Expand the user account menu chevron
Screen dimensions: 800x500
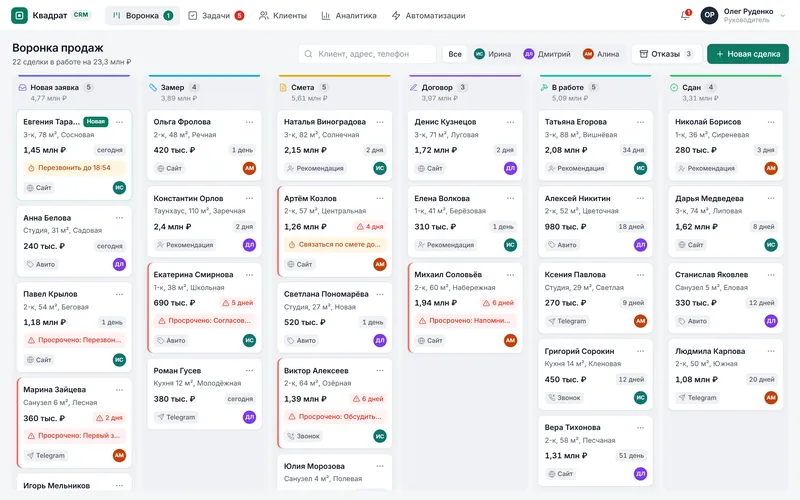782,16
